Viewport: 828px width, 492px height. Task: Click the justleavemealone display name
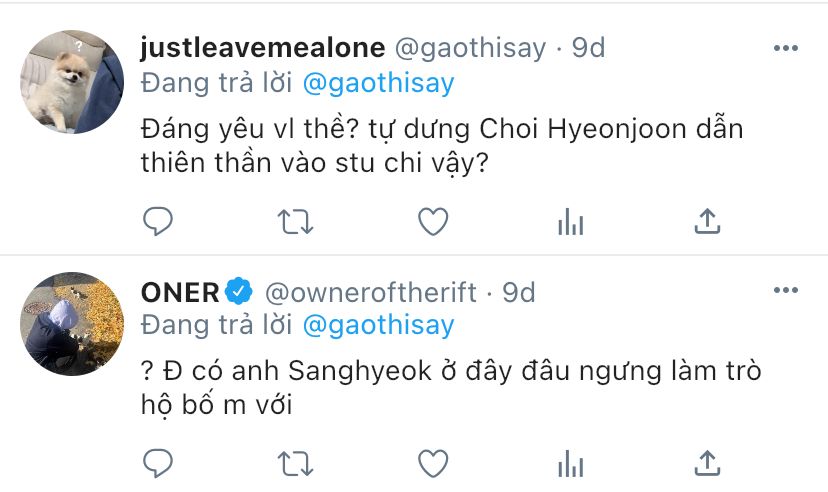click(x=261, y=48)
